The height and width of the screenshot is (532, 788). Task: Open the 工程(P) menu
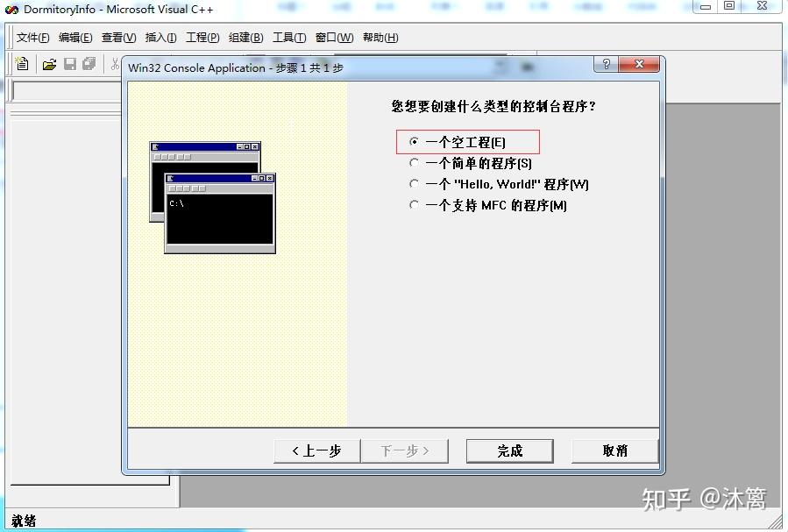202,38
